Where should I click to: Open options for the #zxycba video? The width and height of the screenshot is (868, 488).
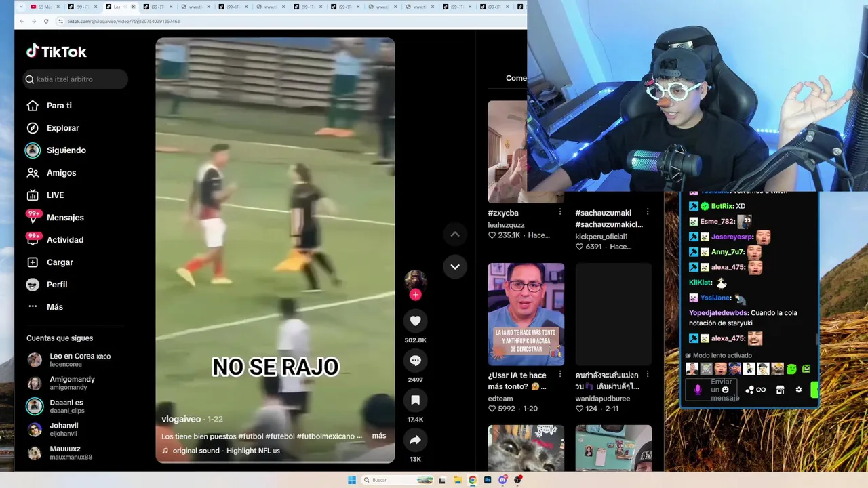click(559, 212)
